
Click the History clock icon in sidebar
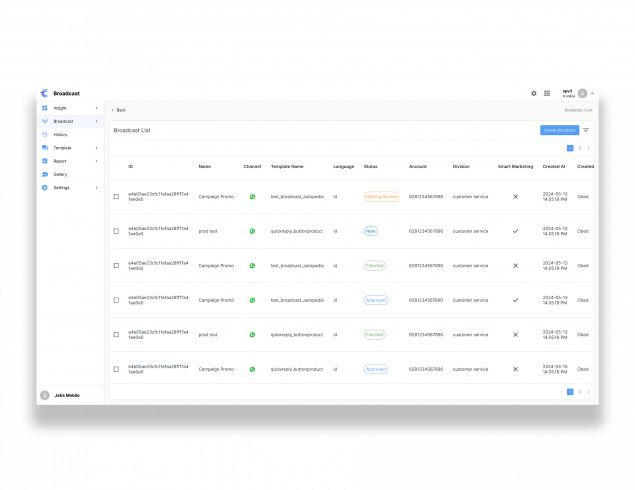tap(45, 134)
